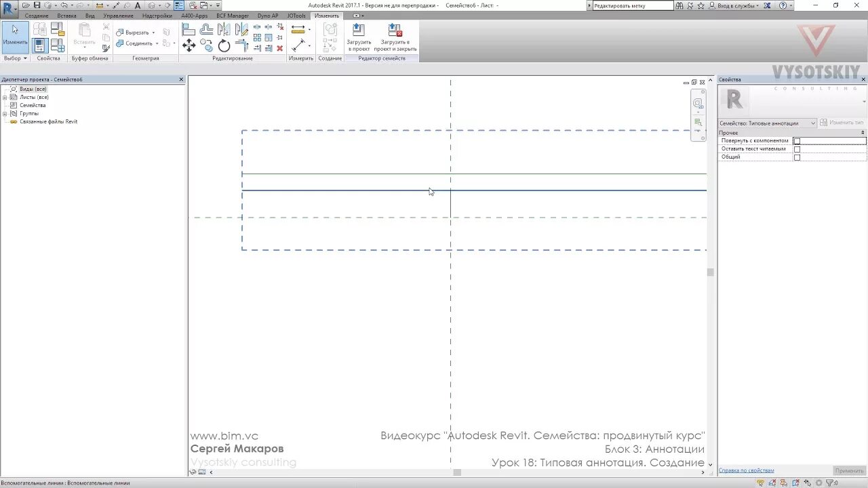868x488 pixels.
Task: Open the search binoculars icon in title bar
Action: tap(680, 5)
